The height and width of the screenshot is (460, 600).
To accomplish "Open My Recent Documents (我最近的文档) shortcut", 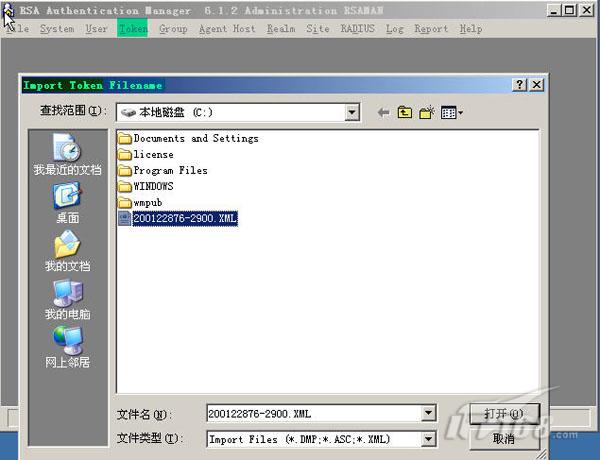I will tap(67, 155).
